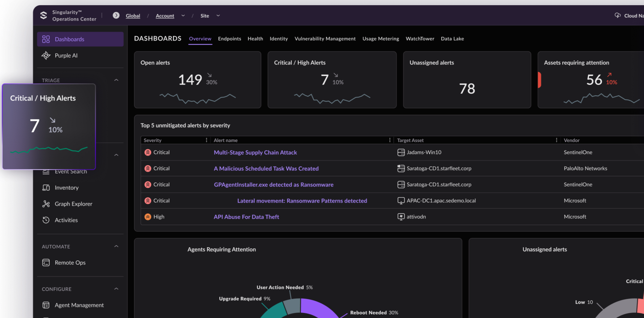
Task: Click the Graph Explorer node icon
Action: tap(46, 204)
